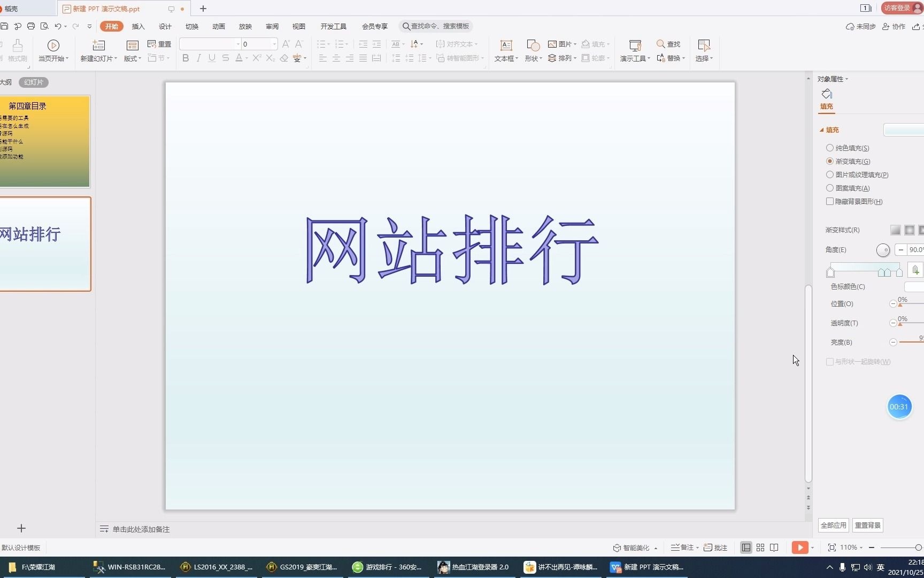The height and width of the screenshot is (578, 924).
Task: Select the 第四章目录 slide thumbnail
Action: [45, 141]
